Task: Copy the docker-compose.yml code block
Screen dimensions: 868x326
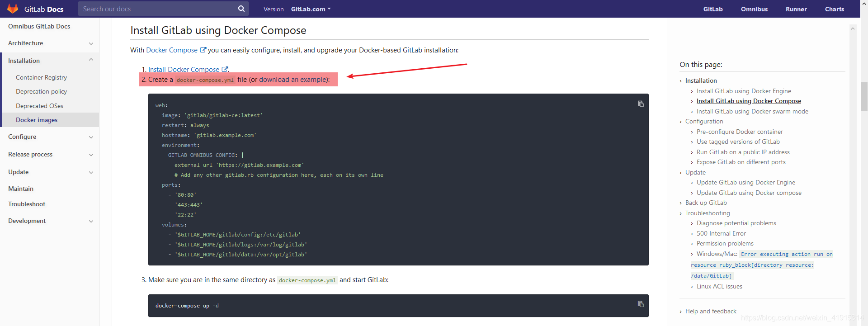Action: click(641, 104)
